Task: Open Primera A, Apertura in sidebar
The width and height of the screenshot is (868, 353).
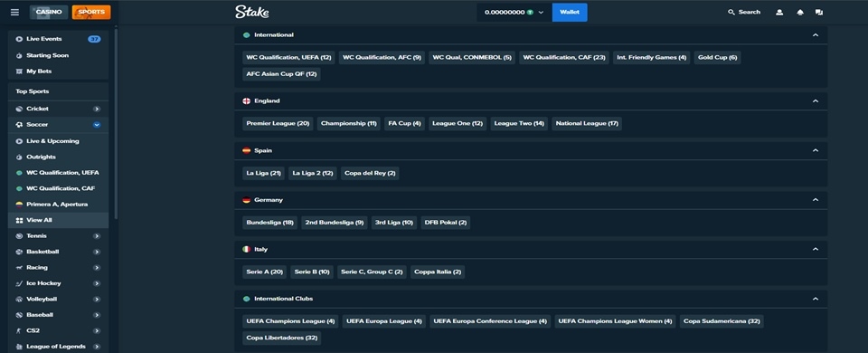Action: point(58,205)
